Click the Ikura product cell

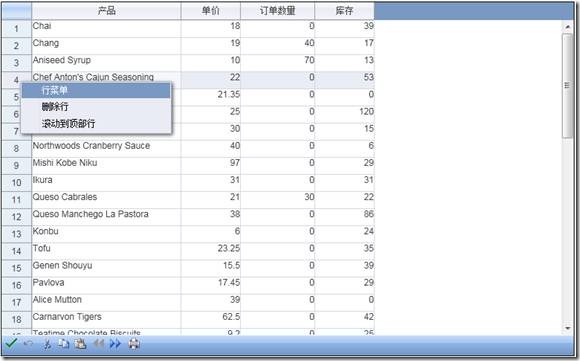(x=107, y=183)
